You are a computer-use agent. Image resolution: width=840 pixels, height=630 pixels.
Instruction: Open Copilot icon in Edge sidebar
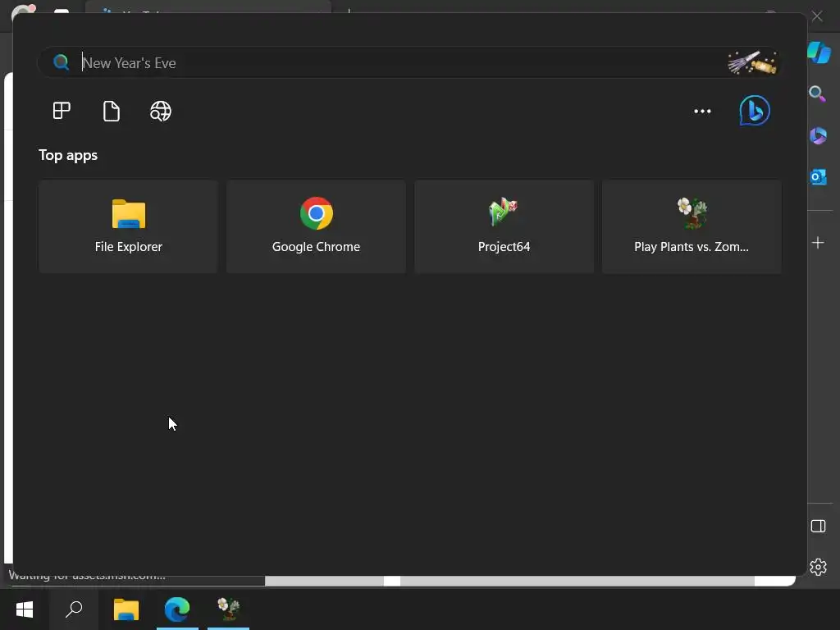[819, 52]
